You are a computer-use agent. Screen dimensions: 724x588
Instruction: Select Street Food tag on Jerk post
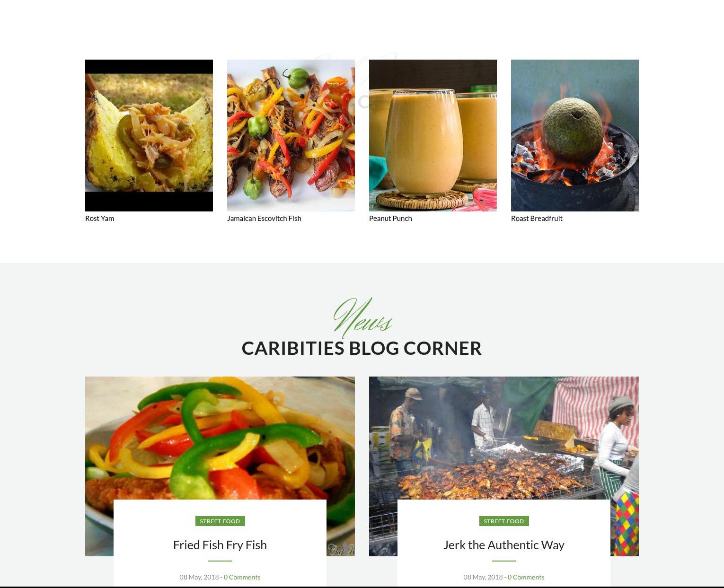[504, 521]
